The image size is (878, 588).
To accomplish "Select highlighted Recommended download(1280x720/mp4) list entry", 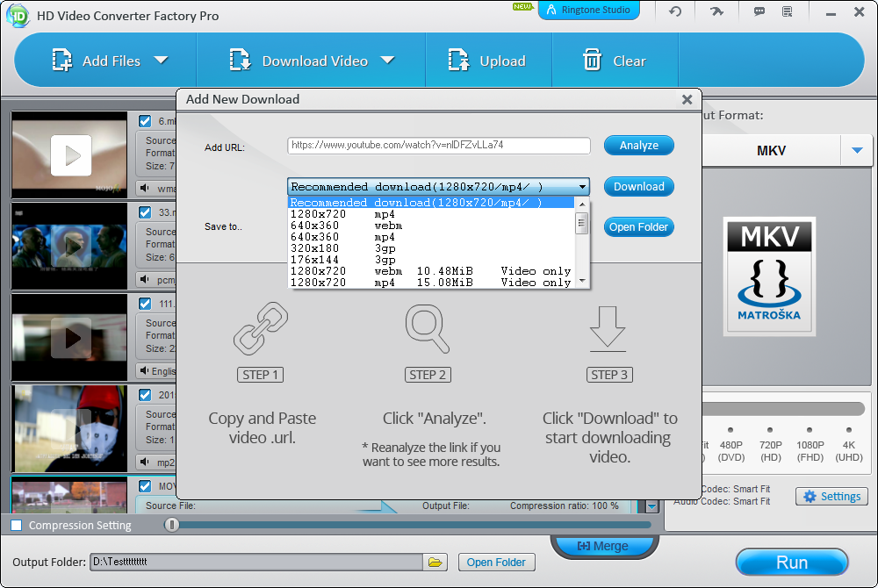I will pyautogui.click(x=431, y=203).
